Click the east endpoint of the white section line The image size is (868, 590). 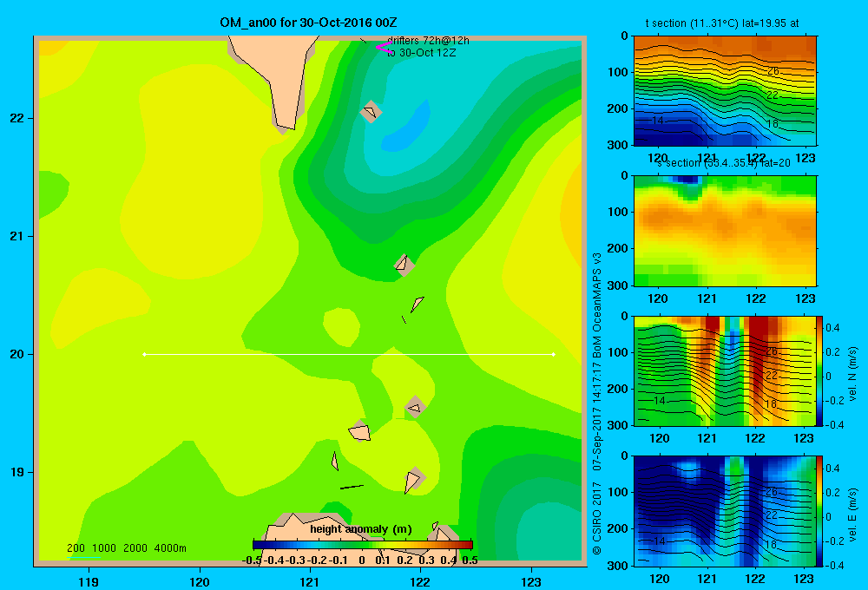554,354
